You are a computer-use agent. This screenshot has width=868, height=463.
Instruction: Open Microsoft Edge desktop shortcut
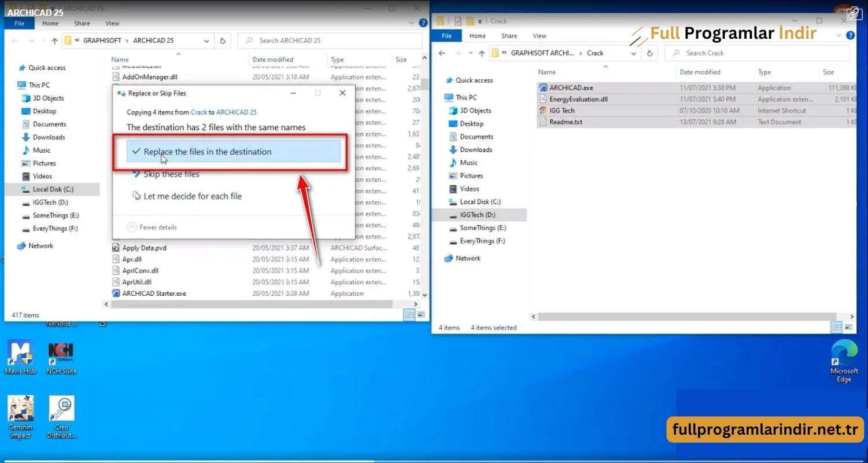(x=844, y=362)
